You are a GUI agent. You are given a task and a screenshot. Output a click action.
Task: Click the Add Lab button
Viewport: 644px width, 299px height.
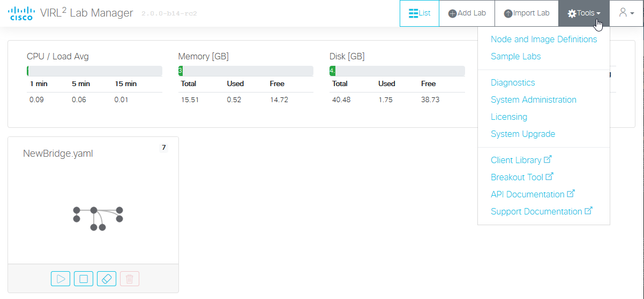(x=467, y=13)
